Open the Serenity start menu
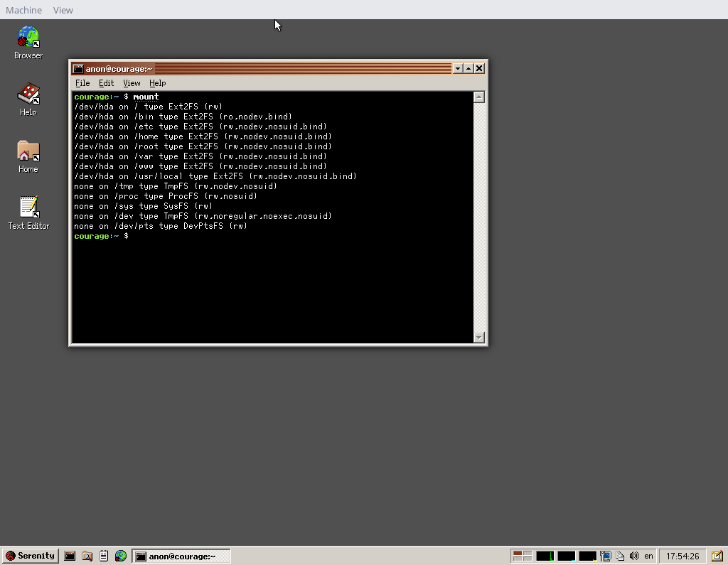Screen dimensions: 728x565 click(x=30, y=556)
